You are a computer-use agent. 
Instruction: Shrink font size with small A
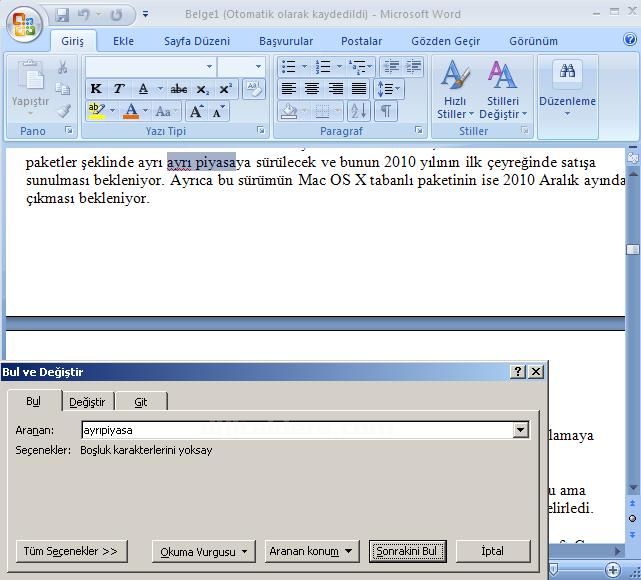pos(218,111)
